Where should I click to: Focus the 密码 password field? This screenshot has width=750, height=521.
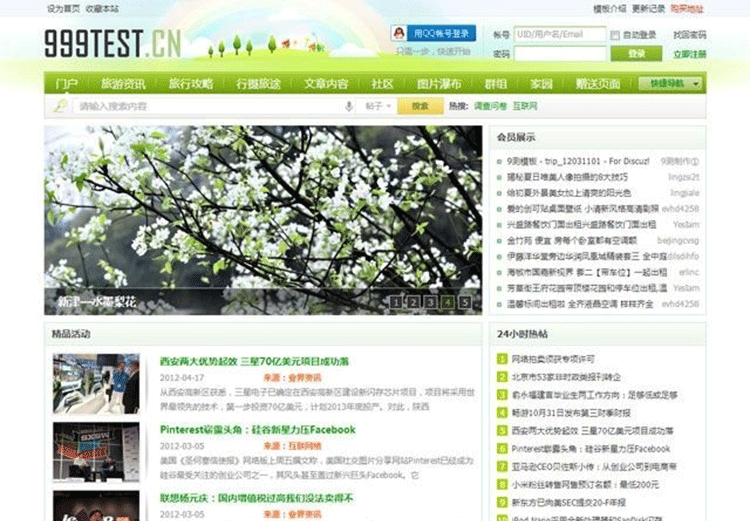click(x=560, y=54)
